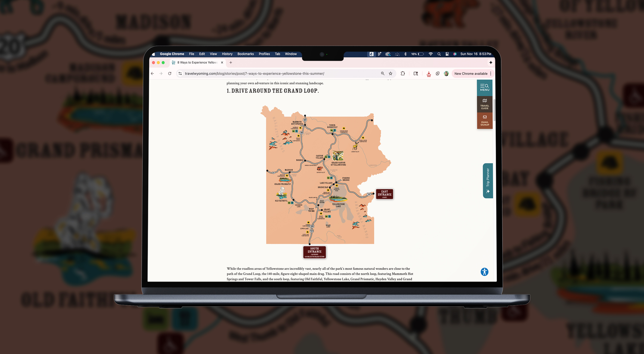Open the Bookmarks menu
The width and height of the screenshot is (644, 354).
click(x=245, y=54)
